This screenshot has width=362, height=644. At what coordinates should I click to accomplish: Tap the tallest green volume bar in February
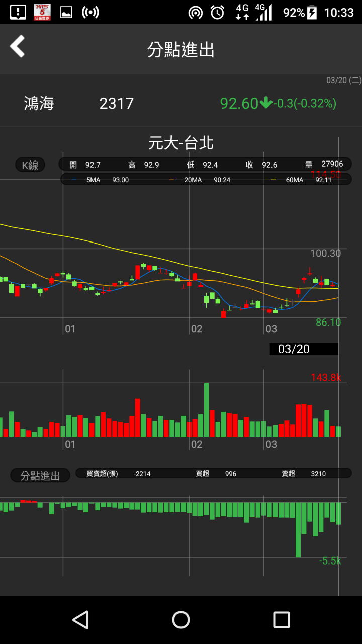(207, 410)
